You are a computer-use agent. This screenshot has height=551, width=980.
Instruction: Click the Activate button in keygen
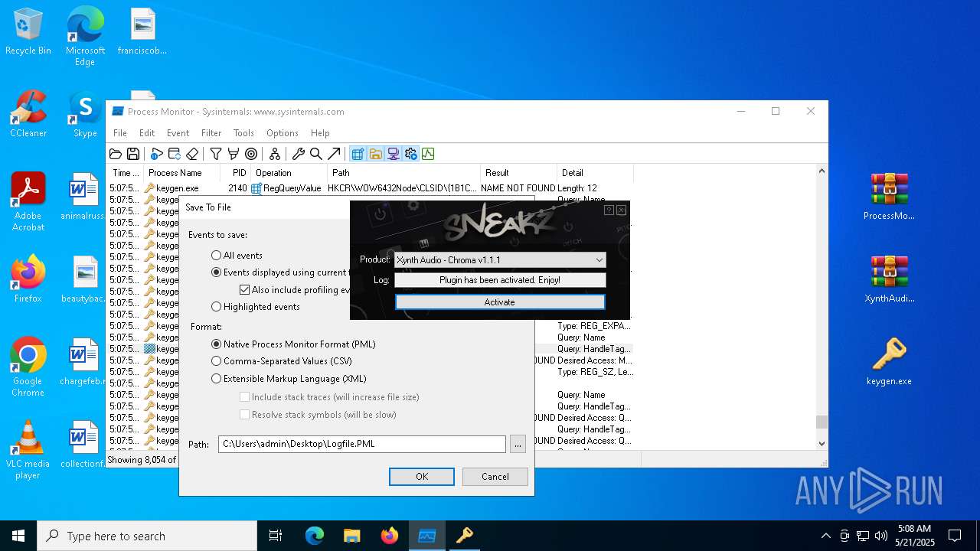tap(500, 302)
